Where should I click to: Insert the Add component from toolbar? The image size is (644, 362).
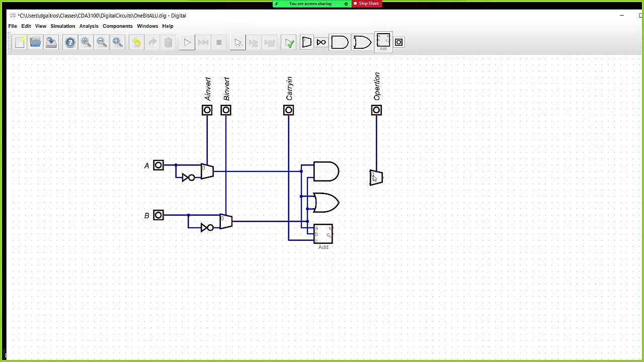[383, 42]
